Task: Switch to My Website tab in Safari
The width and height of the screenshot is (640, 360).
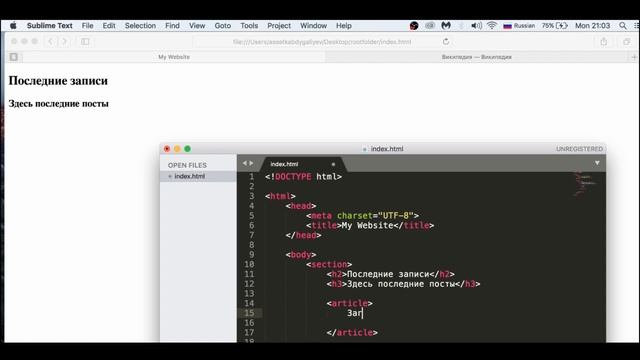Action: [174, 57]
